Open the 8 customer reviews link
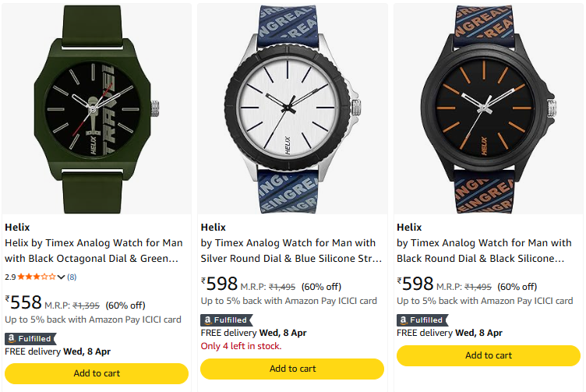The image size is (586, 392). tap(72, 277)
